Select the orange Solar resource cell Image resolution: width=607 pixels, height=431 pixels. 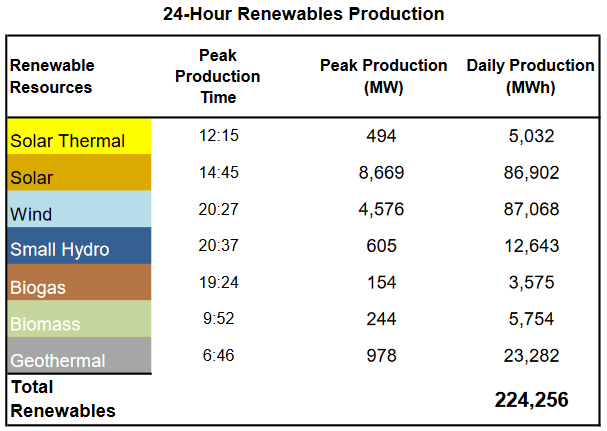pos(78,174)
